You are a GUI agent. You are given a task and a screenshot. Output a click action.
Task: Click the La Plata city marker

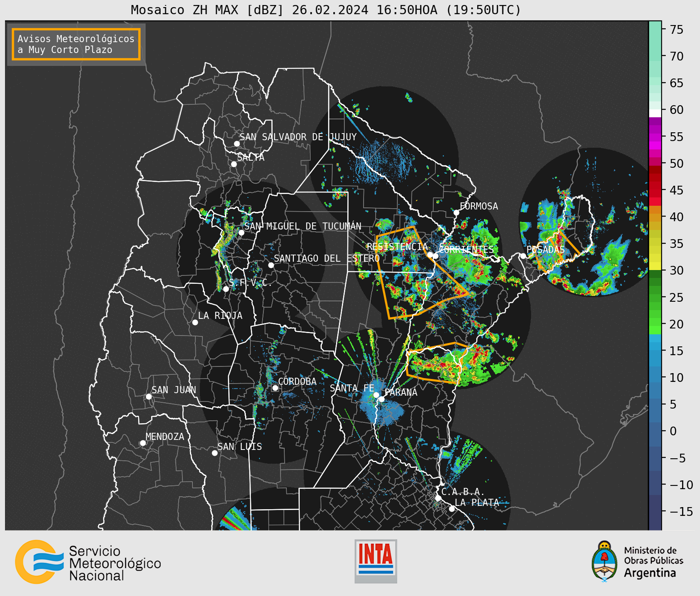pyautogui.click(x=452, y=509)
